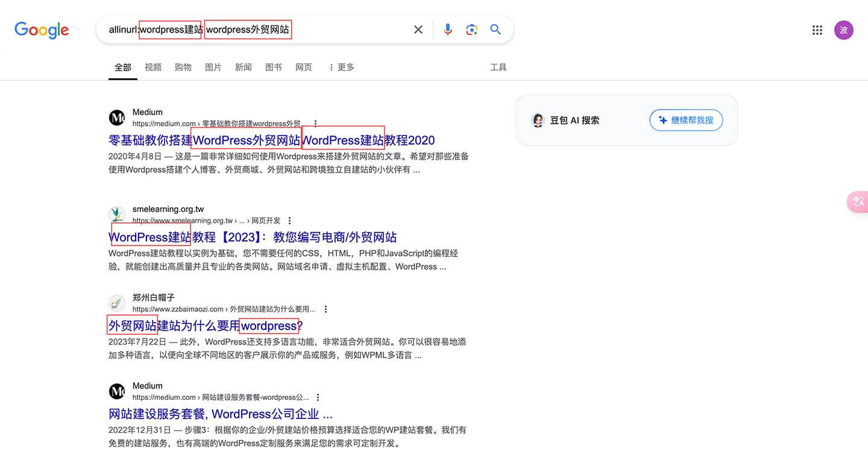Switch to the 购物 tab

tap(183, 67)
